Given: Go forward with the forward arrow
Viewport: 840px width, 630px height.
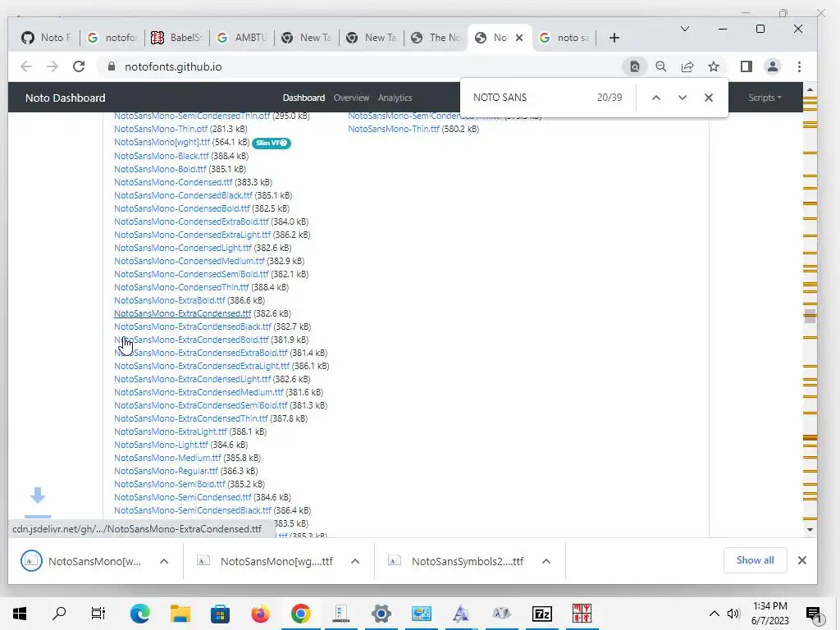Looking at the screenshot, I should coord(52,66).
